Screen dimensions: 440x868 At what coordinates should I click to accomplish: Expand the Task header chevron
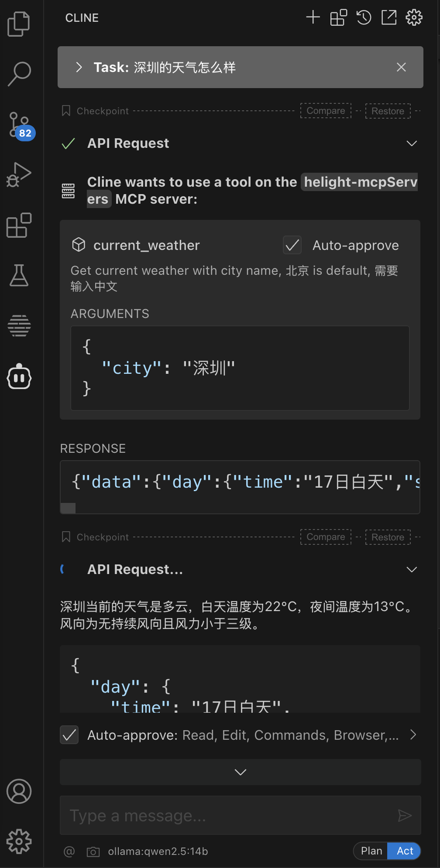pyautogui.click(x=79, y=67)
